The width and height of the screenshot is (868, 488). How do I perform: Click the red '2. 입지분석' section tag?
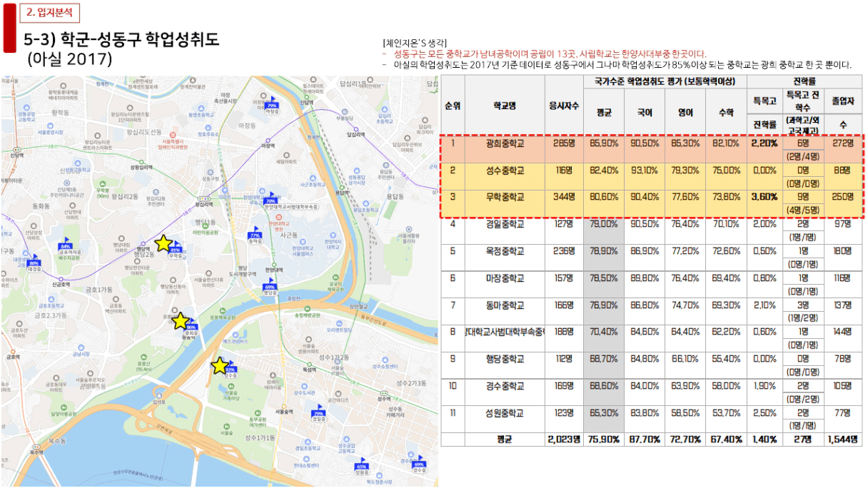(49, 12)
